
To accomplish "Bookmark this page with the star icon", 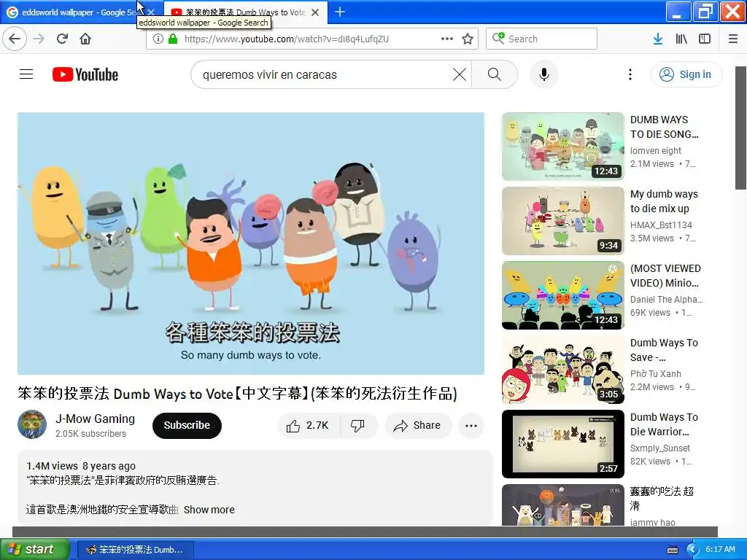I will coord(468,39).
